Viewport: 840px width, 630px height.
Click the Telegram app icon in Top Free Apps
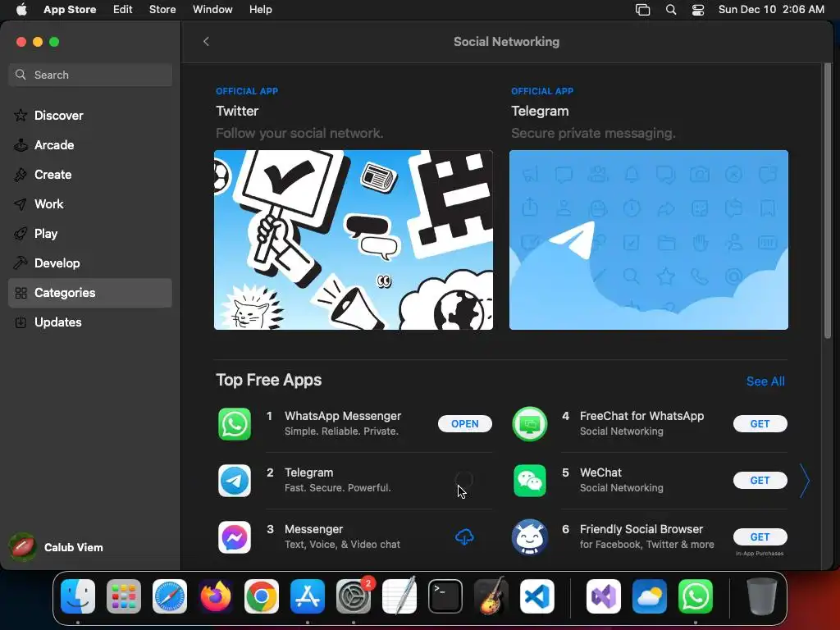tap(234, 481)
